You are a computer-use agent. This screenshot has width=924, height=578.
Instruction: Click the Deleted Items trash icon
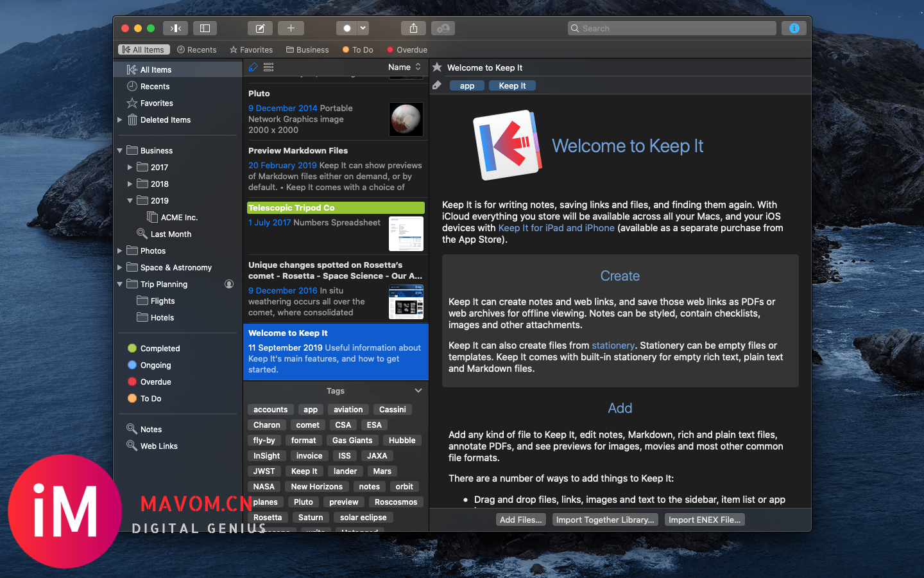pos(132,119)
